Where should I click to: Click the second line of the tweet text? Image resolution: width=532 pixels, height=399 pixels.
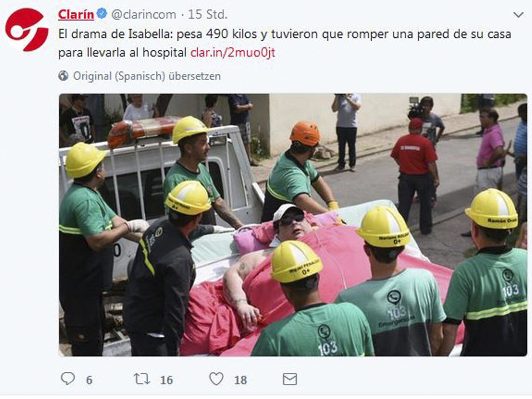coord(167,53)
